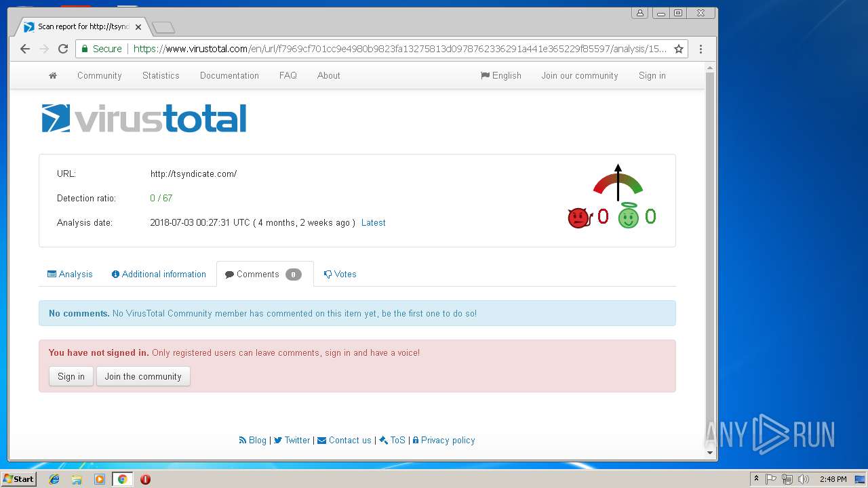Screen dimensions: 868x488
Task: Click the http://tsyndicate.com/ URL text
Action: (194, 174)
